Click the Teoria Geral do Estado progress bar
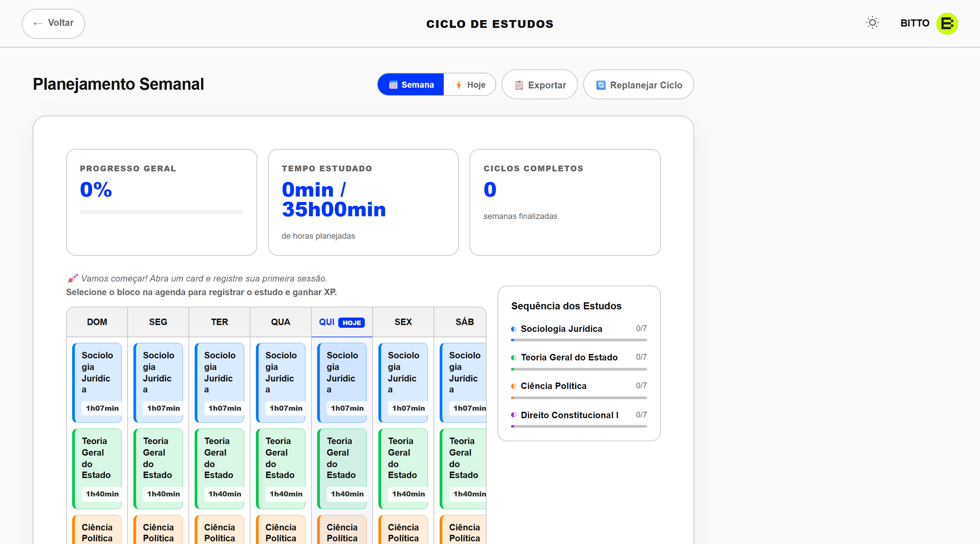980x544 pixels. coord(579,369)
